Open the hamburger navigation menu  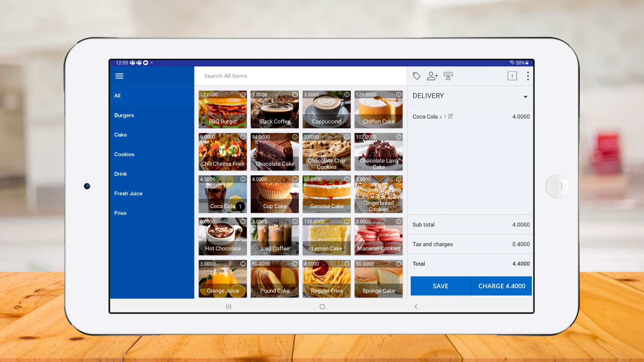tap(119, 76)
